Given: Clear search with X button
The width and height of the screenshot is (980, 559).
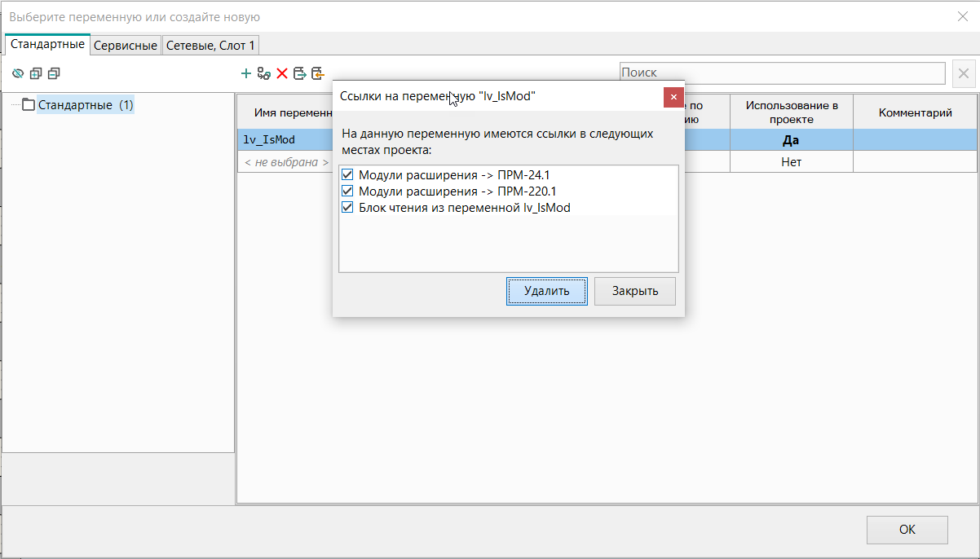Looking at the screenshot, I should pos(963,73).
